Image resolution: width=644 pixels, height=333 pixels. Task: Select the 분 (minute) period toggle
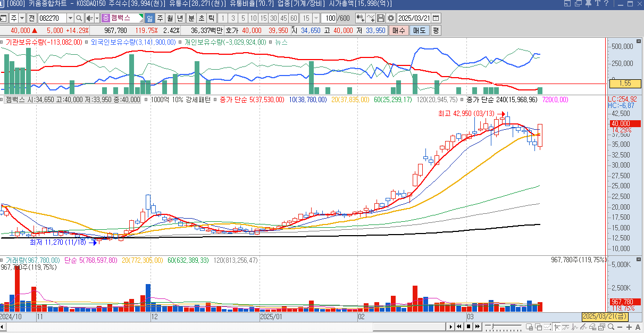point(191,18)
